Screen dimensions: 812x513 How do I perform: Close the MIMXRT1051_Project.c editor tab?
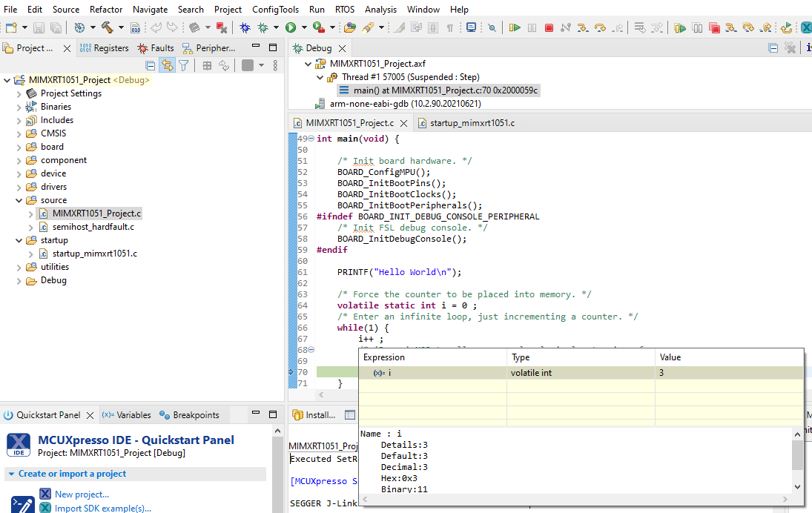404,123
